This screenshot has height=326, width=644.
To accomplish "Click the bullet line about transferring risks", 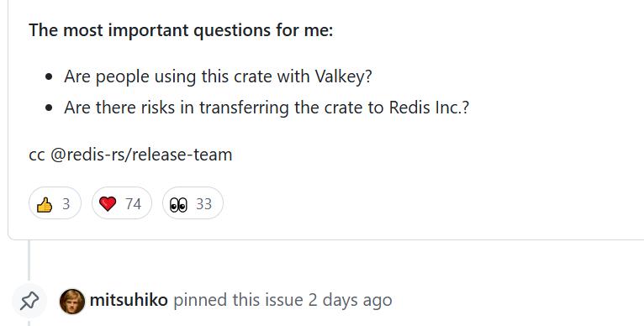I will (x=267, y=108).
